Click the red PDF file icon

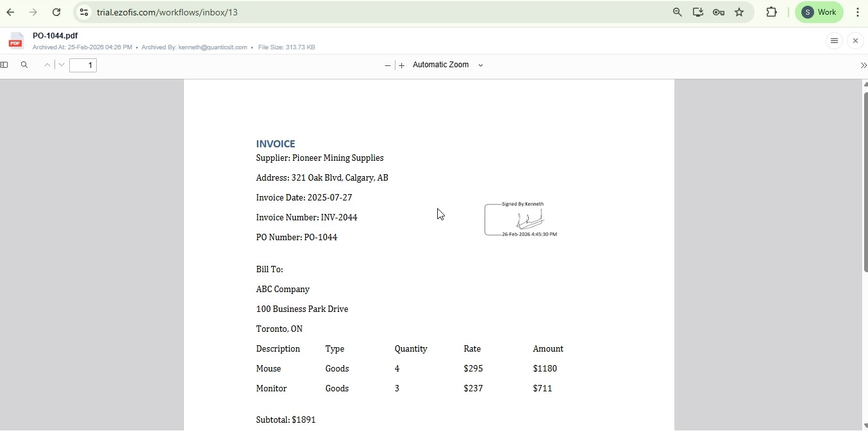pos(16,42)
